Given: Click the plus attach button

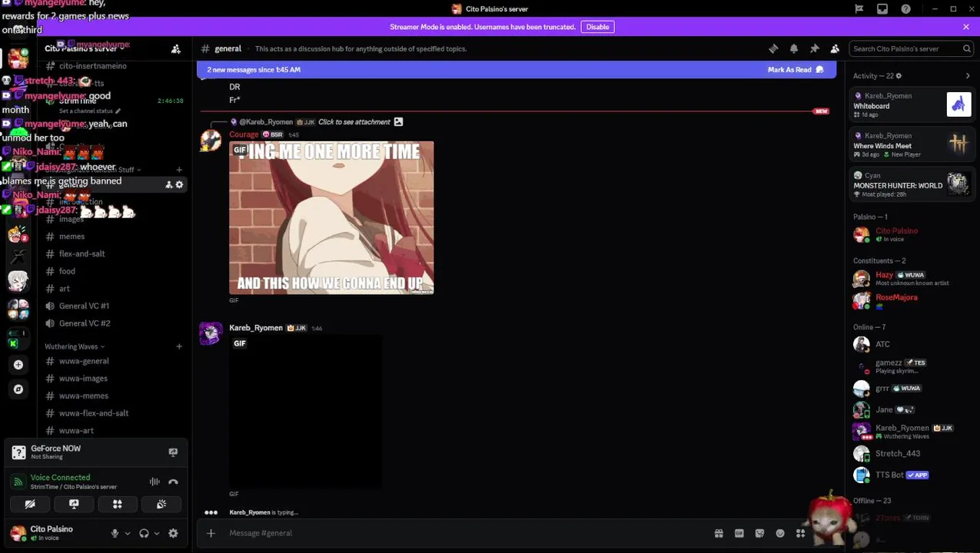Looking at the screenshot, I should pyautogui.click(x=211, y=533).
